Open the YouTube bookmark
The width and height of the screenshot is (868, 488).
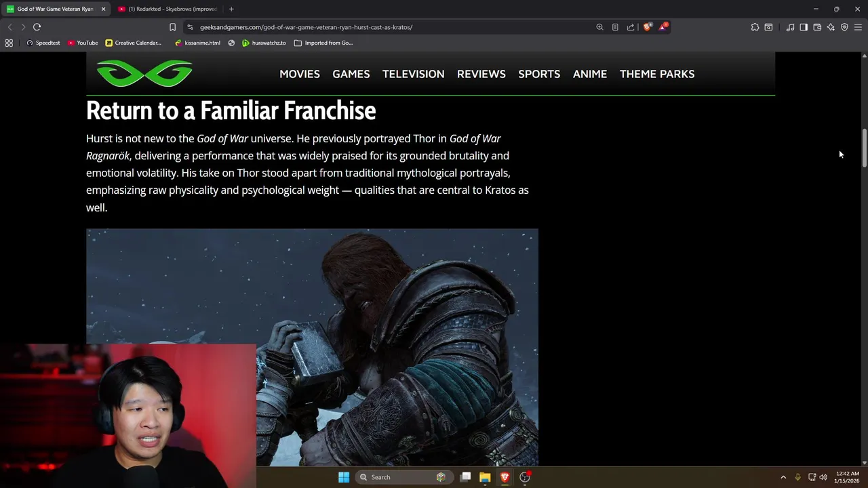pos(82,43)
